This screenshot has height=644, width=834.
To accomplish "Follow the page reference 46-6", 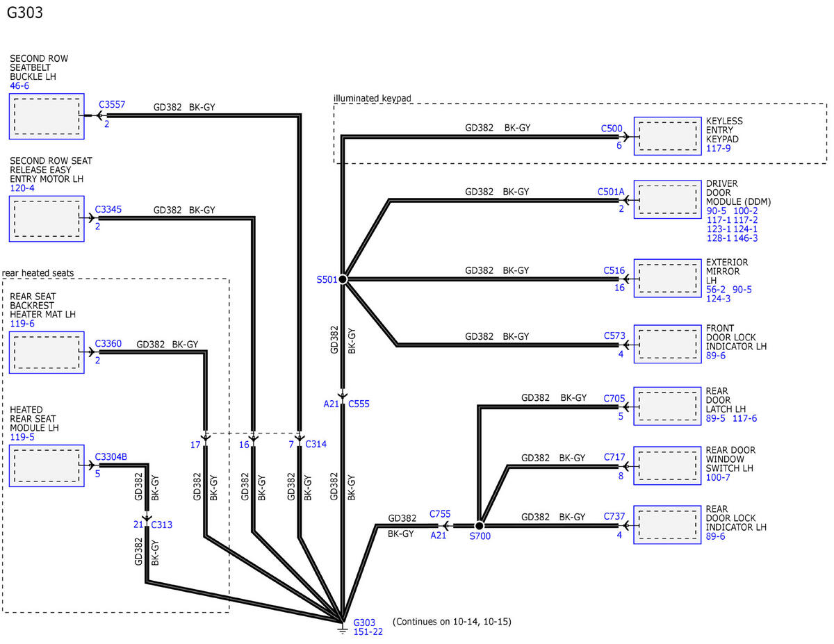I will (x=19, y=86).
